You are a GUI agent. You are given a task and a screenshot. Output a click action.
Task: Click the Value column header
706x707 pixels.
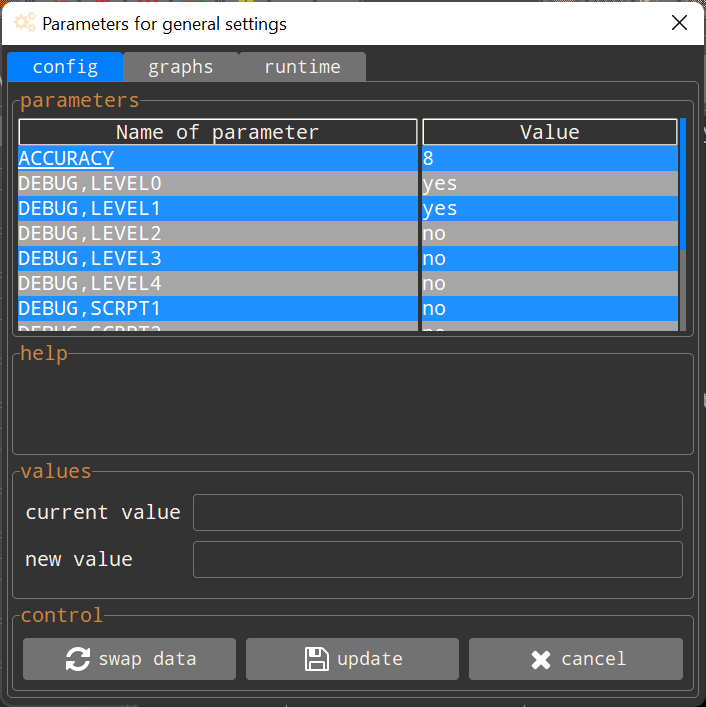[549, 132]
